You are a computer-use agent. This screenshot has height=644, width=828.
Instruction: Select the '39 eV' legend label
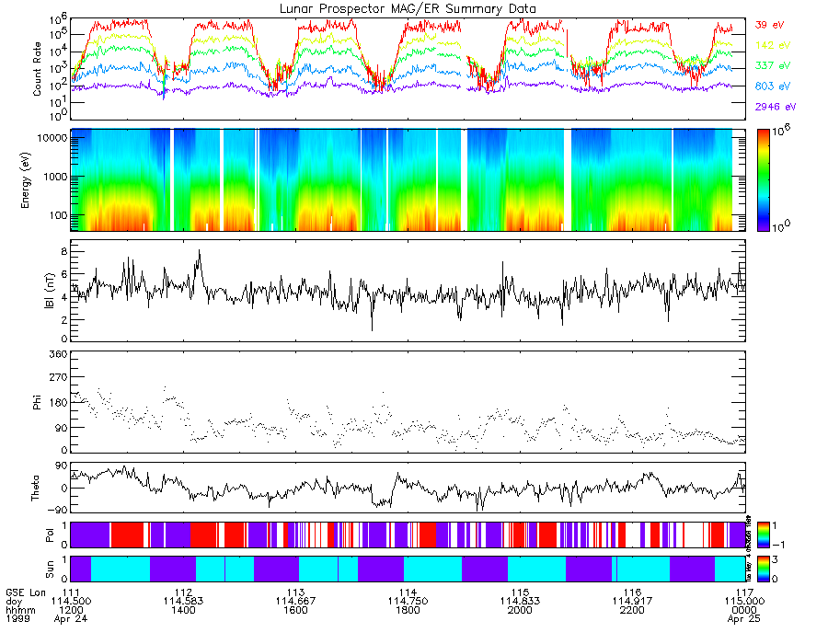769,25
